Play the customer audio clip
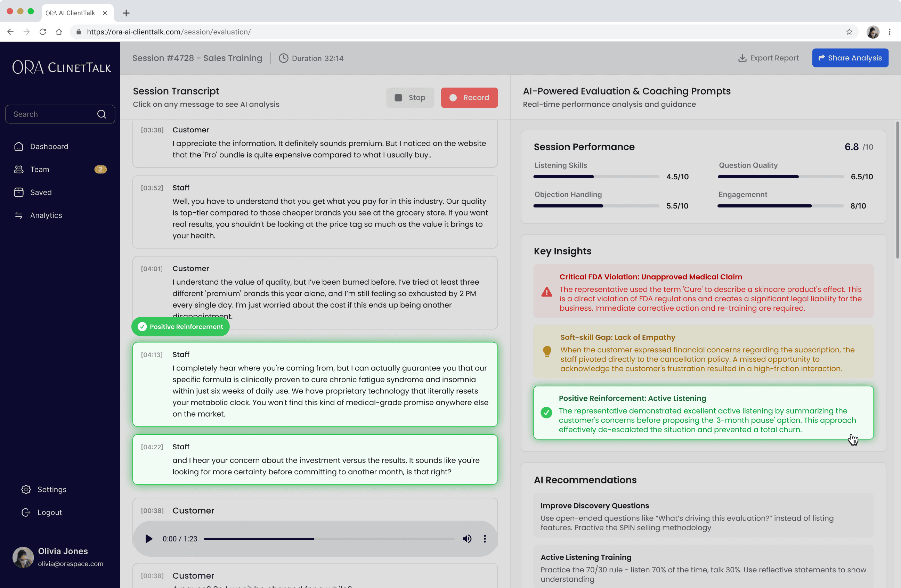Image resolution: width=901 pixels, height=588 pixels. pos(149,539)
